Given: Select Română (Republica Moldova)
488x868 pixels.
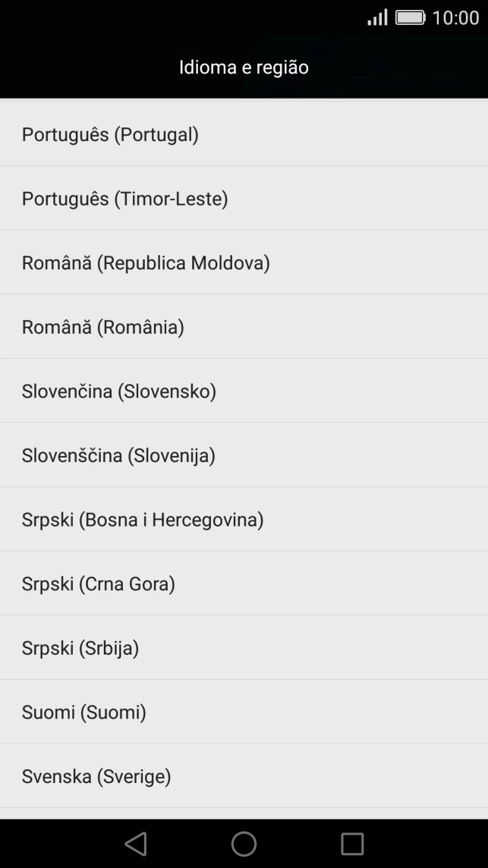Looking at the screenshot, I should [146, 263].
